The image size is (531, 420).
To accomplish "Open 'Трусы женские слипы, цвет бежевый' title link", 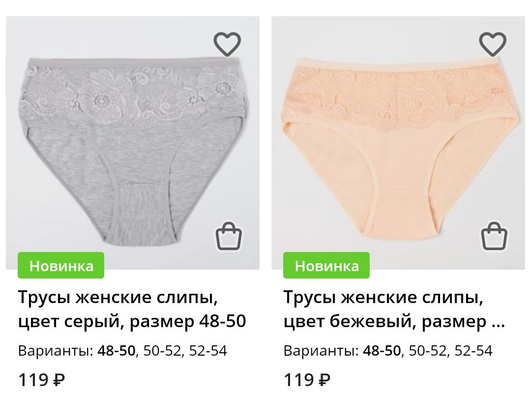I will (394, 309).
